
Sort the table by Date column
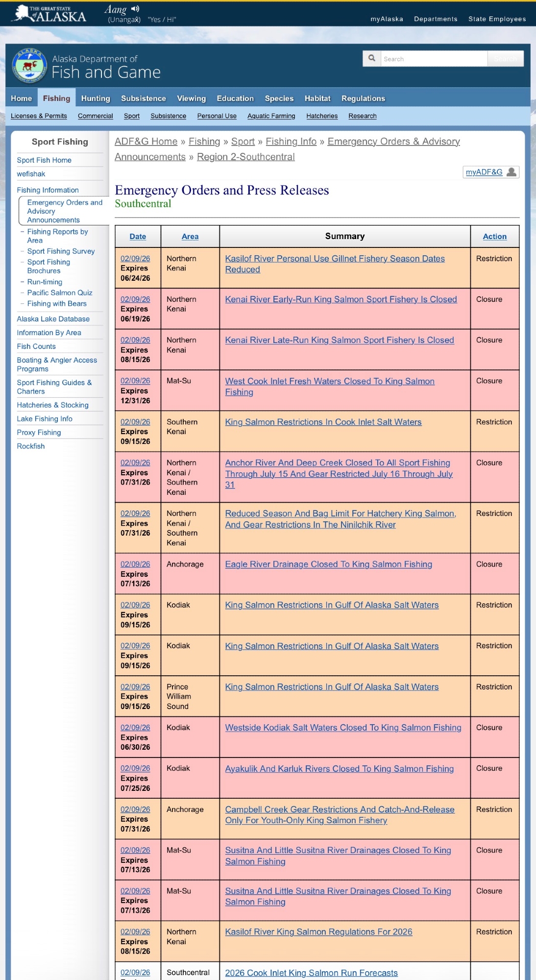tap(138, 237)
